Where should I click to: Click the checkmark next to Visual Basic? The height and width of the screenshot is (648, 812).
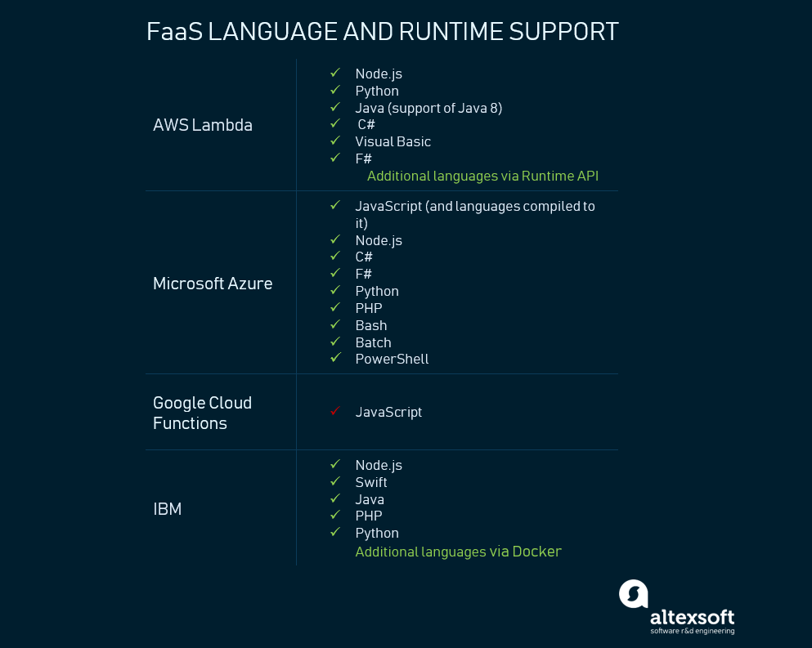335,141
